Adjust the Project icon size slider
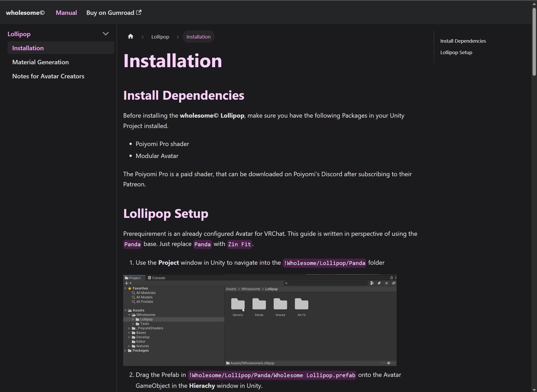 click(x=389, y=363)
